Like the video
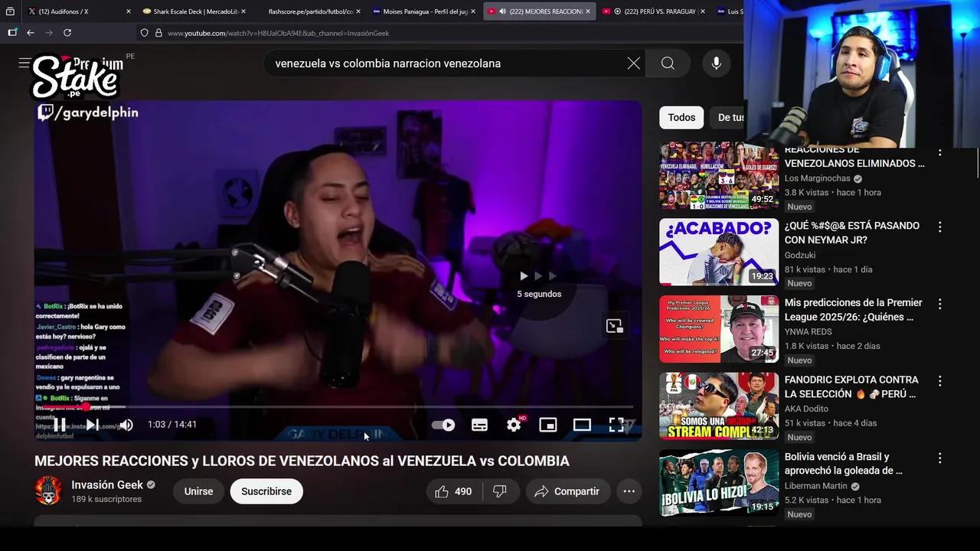Viewport: 980px width, 551px height. click(x=453, y=491)
